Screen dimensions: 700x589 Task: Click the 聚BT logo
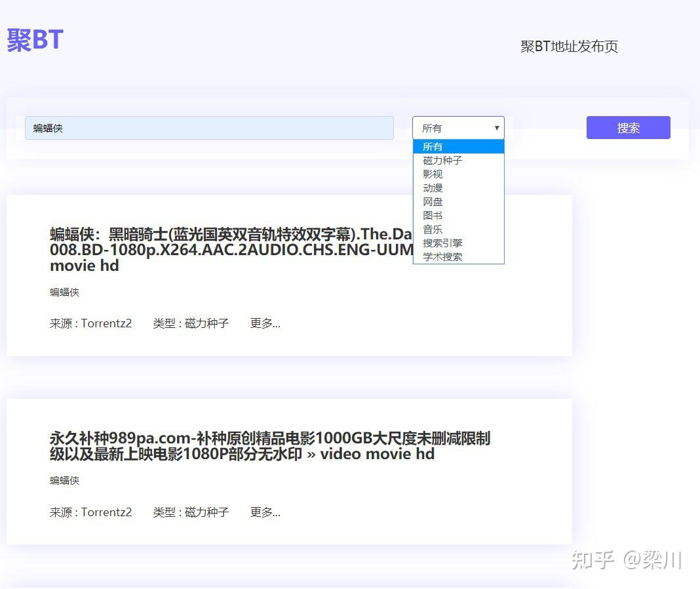click(x=34, y=39)
